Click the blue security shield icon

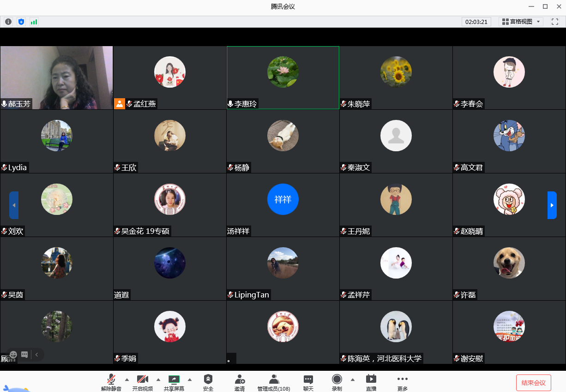21,22
